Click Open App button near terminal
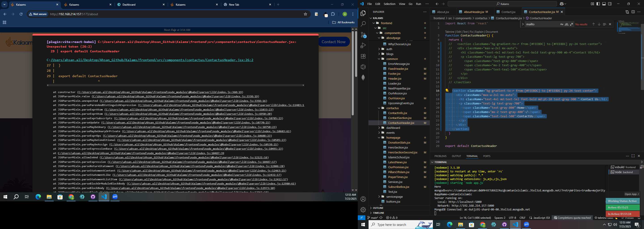This screenshot has width=644, height=229. tap(631, 194)
